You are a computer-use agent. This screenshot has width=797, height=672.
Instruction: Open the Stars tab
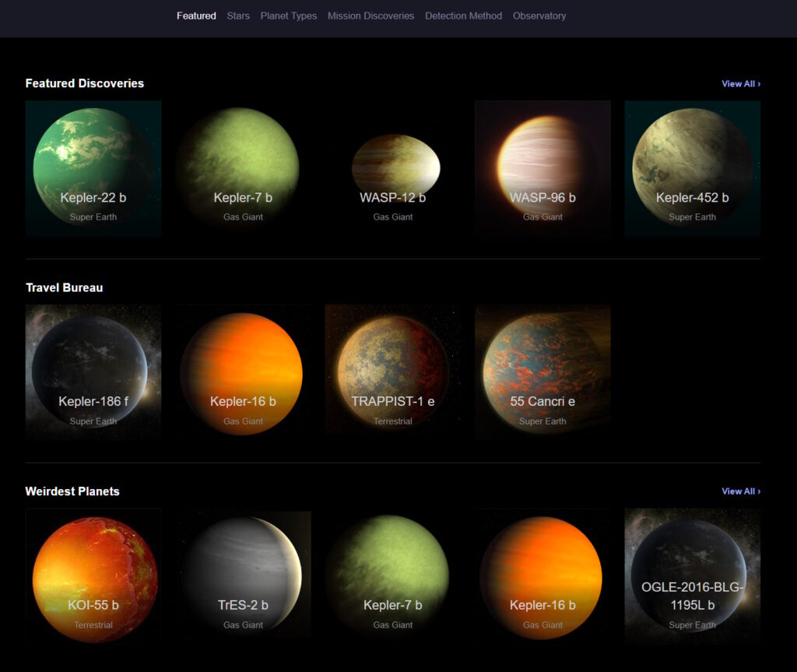point(238,16)
